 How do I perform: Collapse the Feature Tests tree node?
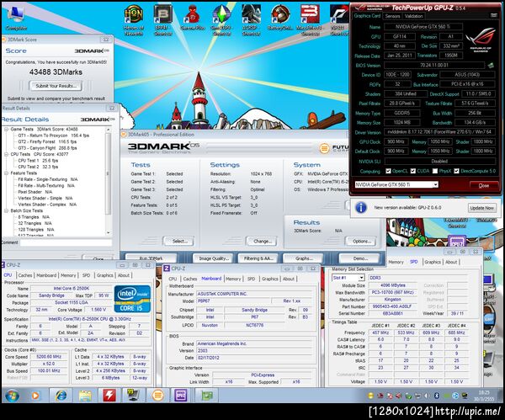(x=6, y=173)
